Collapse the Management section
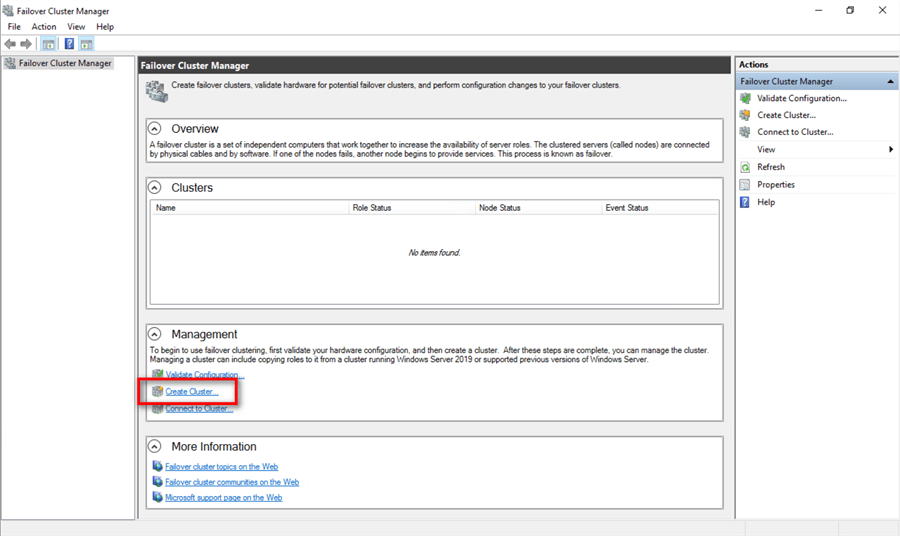The image size is (900, 536). (x=154, y=334)
